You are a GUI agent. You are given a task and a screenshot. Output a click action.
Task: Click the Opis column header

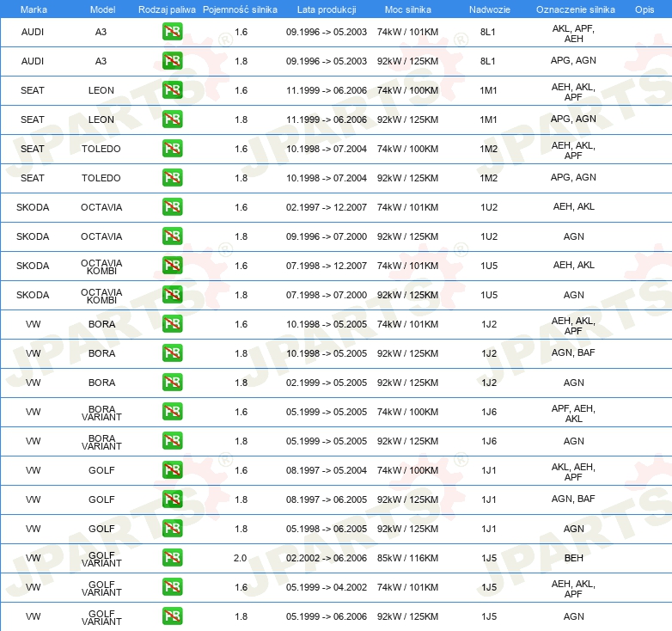pos(645,9)
